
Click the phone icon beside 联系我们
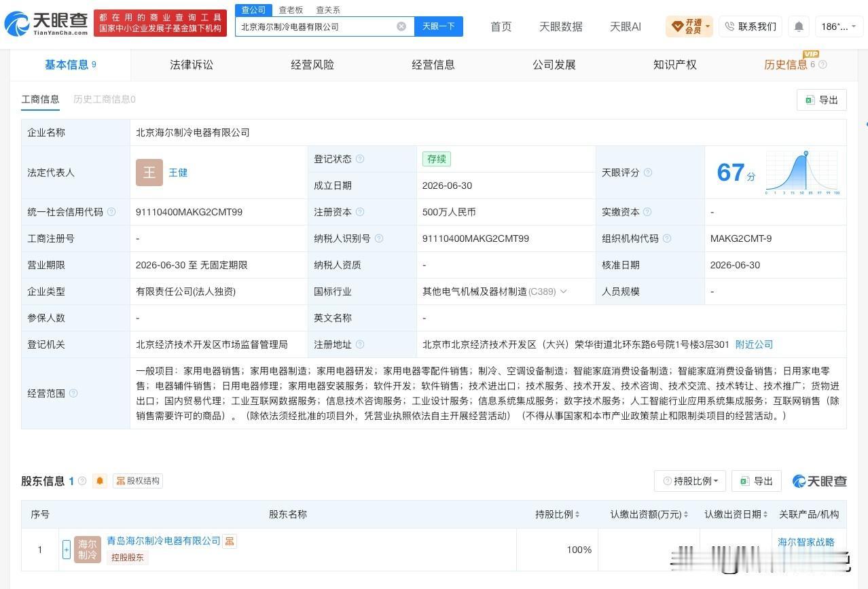click(729, 26)
